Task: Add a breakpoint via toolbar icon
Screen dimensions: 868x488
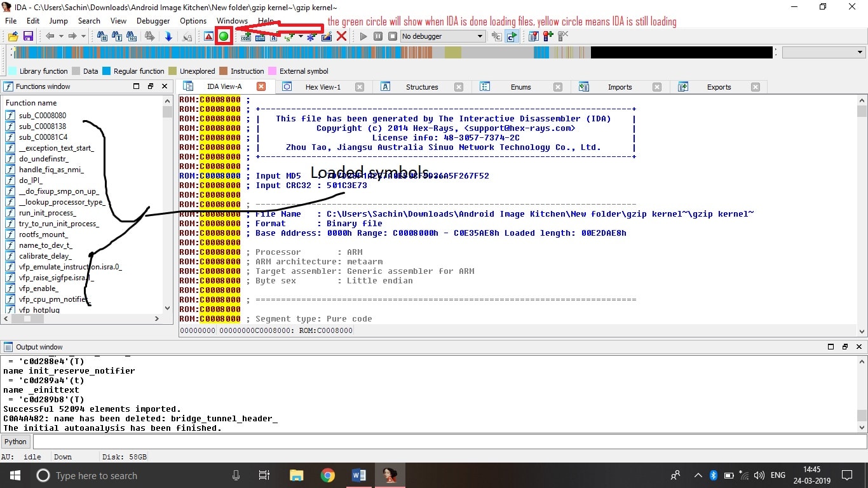Action: pos(547,36)
